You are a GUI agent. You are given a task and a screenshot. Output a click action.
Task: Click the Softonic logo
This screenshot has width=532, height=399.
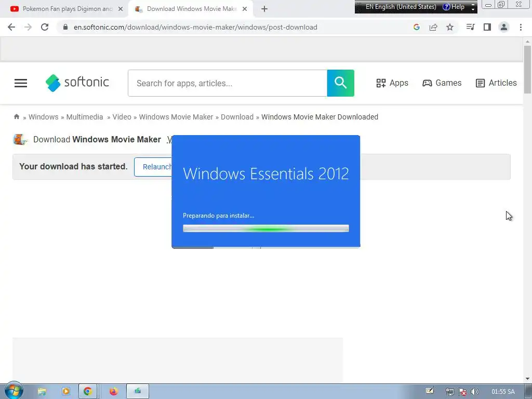(x=77, y=83)
